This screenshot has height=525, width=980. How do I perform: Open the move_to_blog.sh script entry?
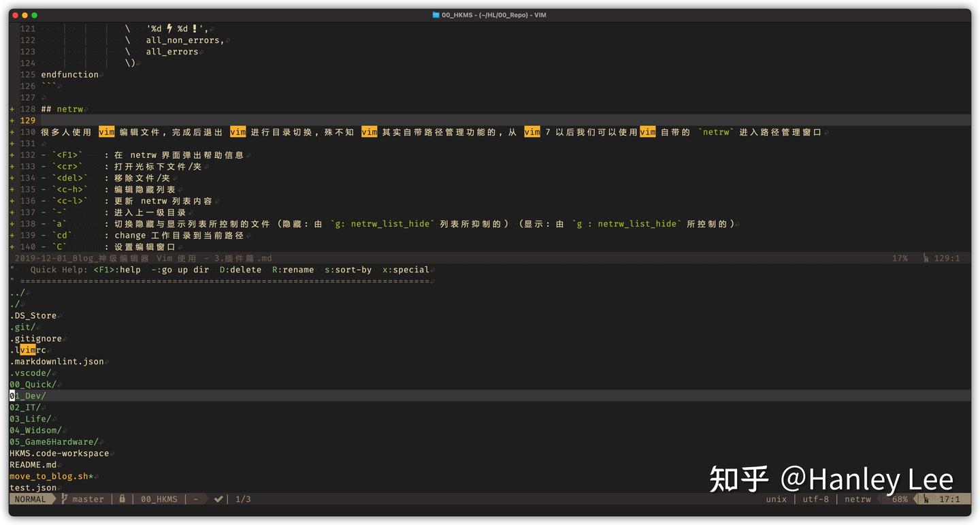point(51,476)
